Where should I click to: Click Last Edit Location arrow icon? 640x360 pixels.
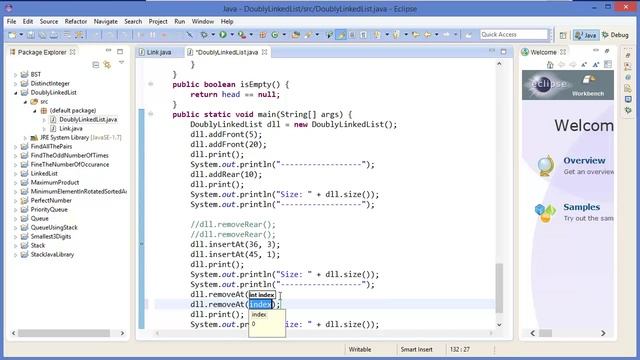point(415,35)
